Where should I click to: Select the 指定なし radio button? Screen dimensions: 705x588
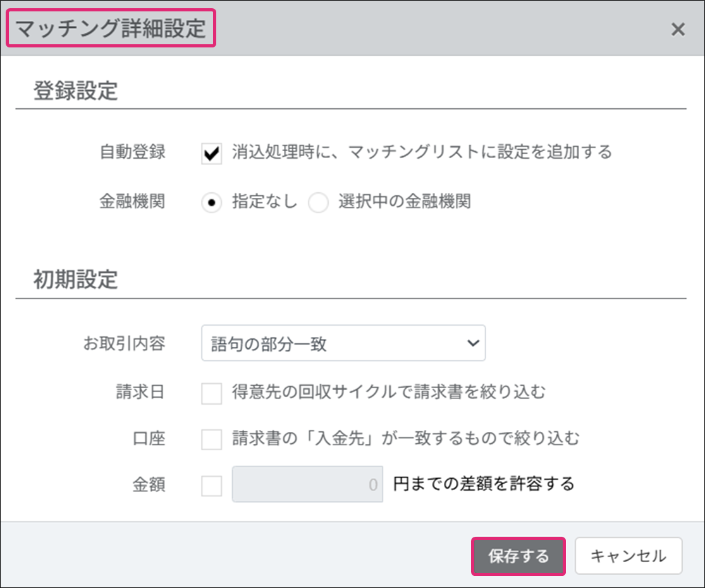(x=212, y=202)
